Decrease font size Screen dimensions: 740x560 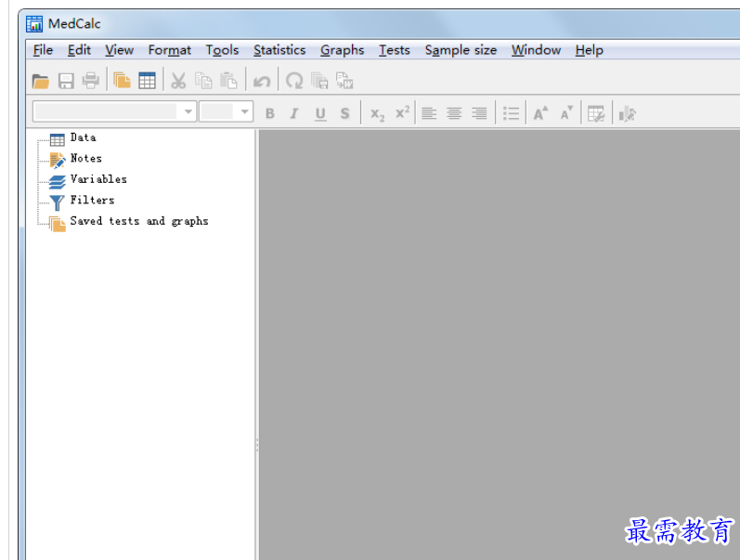click(x=566, y=113)
